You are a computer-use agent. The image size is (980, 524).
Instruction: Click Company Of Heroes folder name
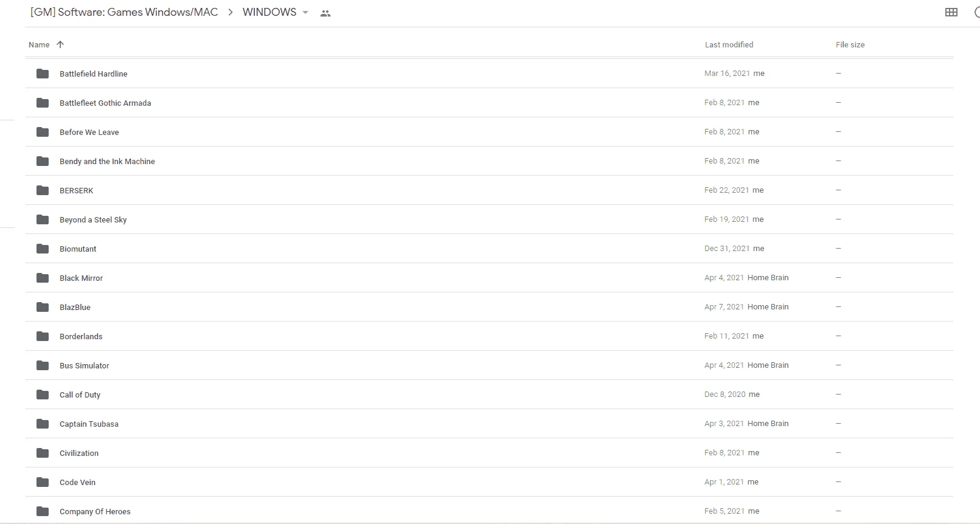click(x=95, y=511)
